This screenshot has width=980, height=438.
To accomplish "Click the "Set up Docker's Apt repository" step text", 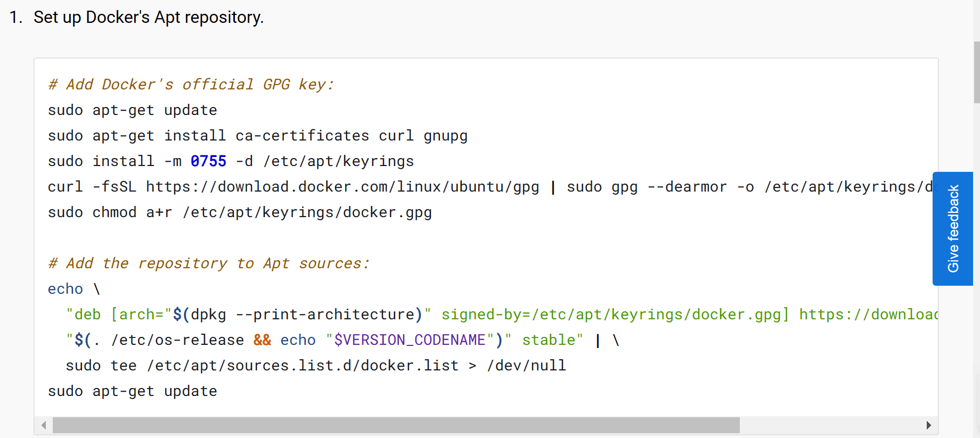I will [x=149, y=18].
